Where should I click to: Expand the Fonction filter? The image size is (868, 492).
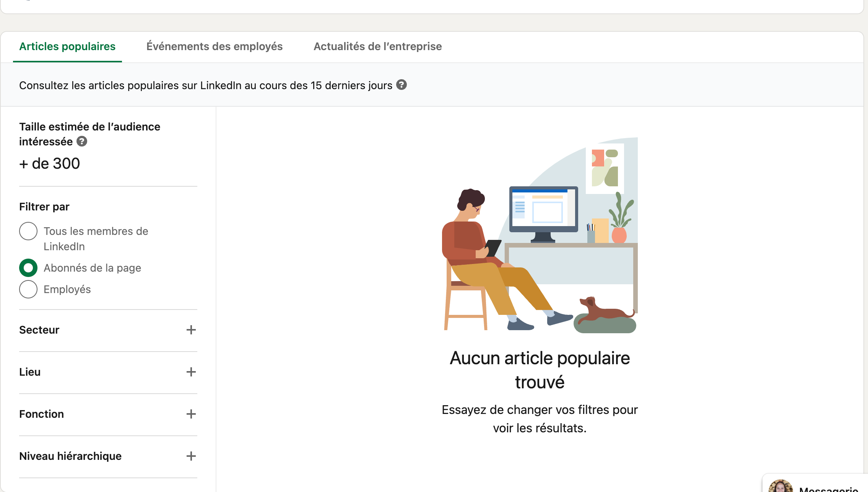191,414
